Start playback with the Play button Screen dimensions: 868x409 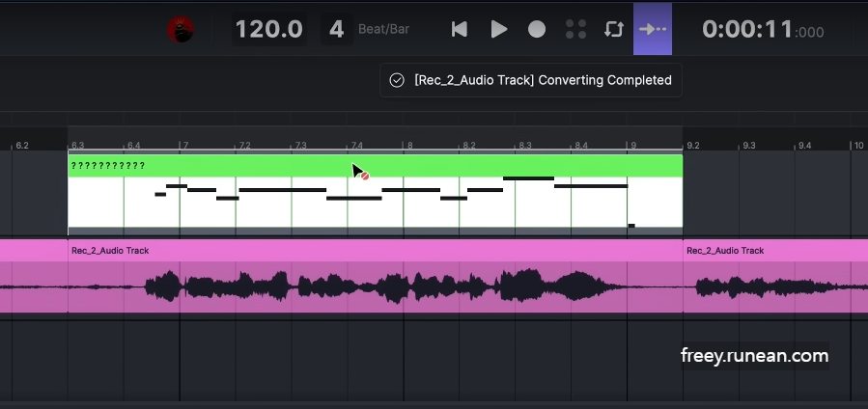click(499, 29)
